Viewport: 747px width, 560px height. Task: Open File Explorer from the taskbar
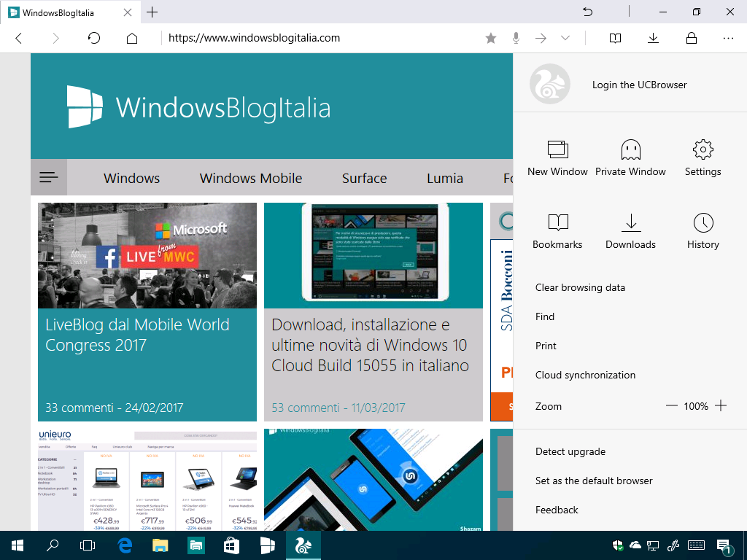pos(160,545)
